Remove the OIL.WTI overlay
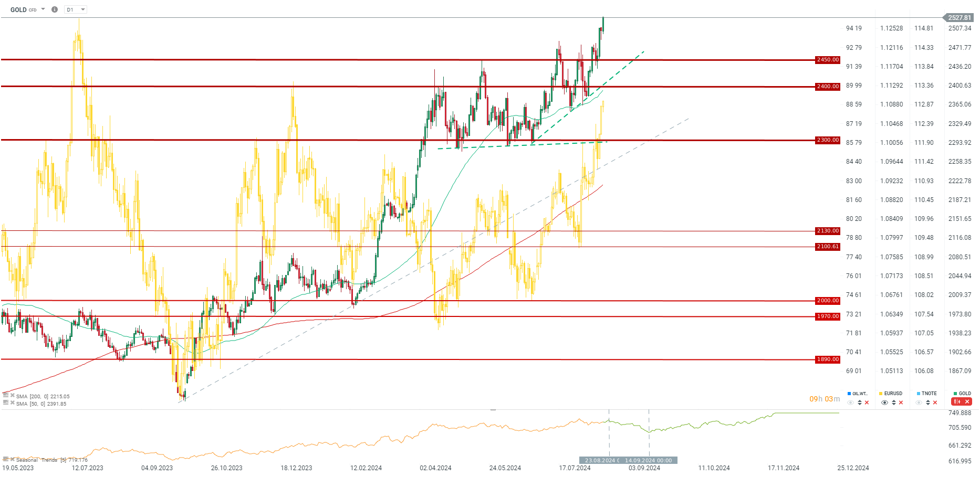This screenshot has height=477, width=980. [867, 402]
